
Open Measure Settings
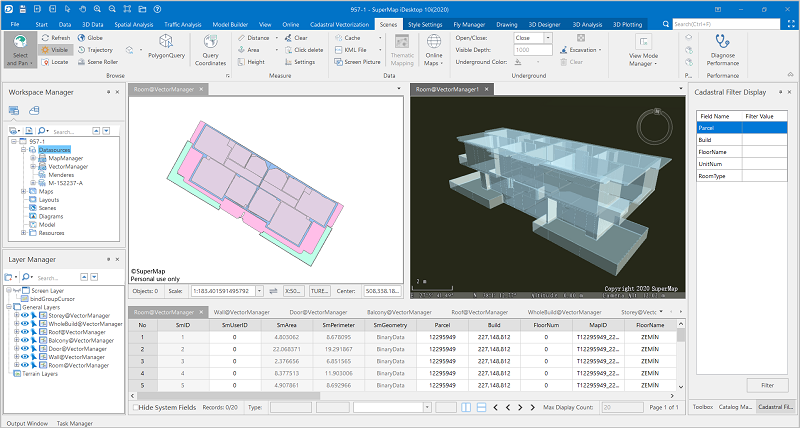point(300,62)
